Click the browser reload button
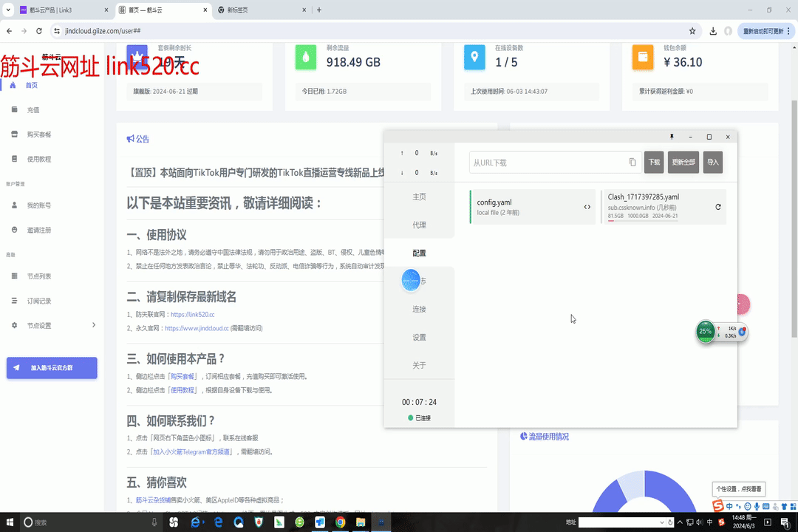This screenshot has width=798, height=532. [41, 31]
